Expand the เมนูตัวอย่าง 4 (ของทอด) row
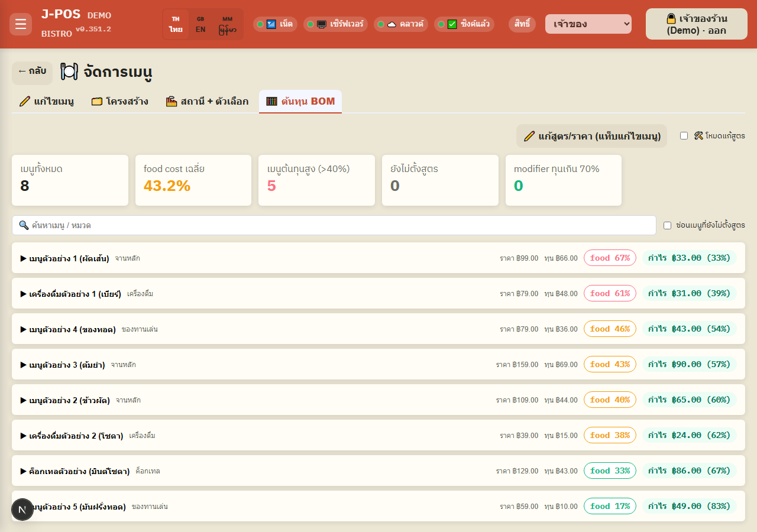Image resolution: width=757 pixels, height=532 pixels. click(378, 329)
